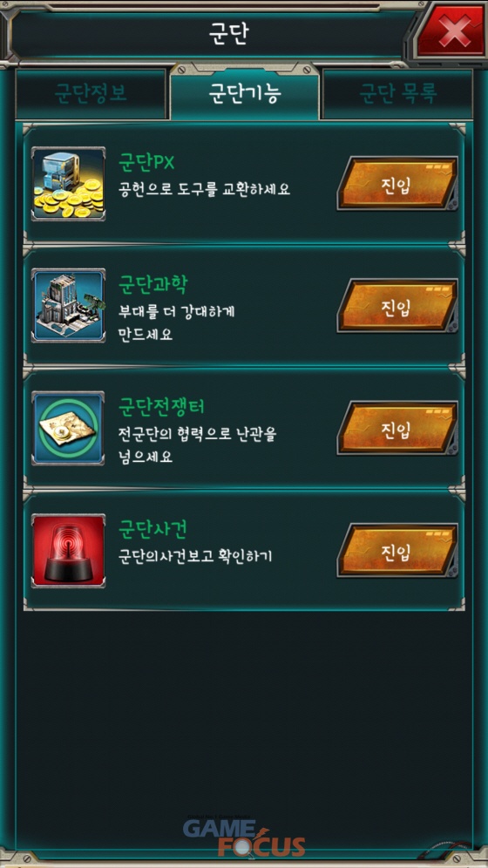Tap the 군단의사건보고 확인하기 description

195,556
